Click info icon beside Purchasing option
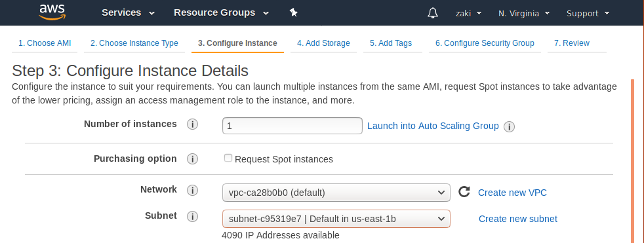Screen dimensions: 644x243 click(x=192, y=159)
